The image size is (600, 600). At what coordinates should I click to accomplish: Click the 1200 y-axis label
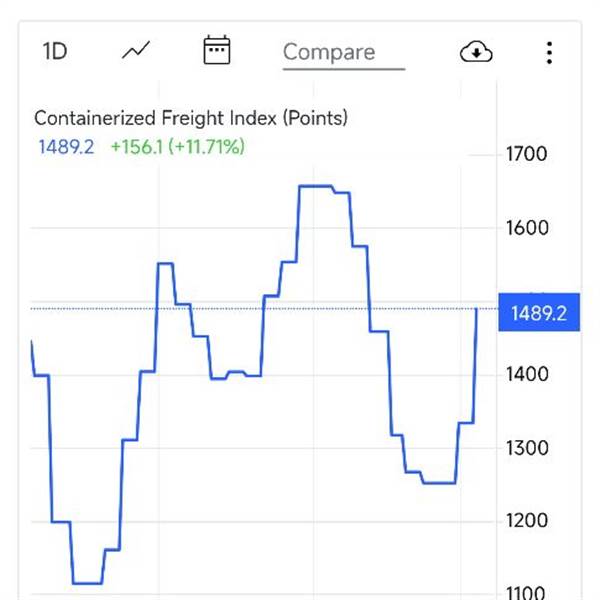click(x=528, y=520)
